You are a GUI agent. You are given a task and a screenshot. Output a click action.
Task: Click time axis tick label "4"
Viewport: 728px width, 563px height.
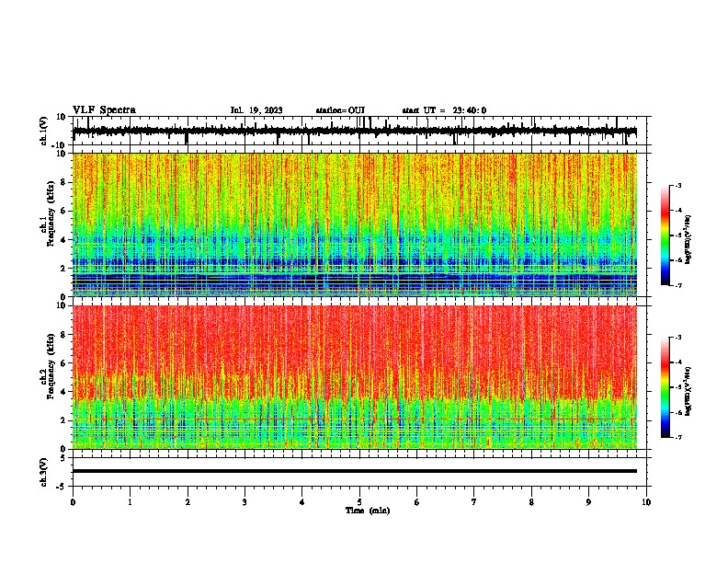pyautogui.click(x=302, y=502)
